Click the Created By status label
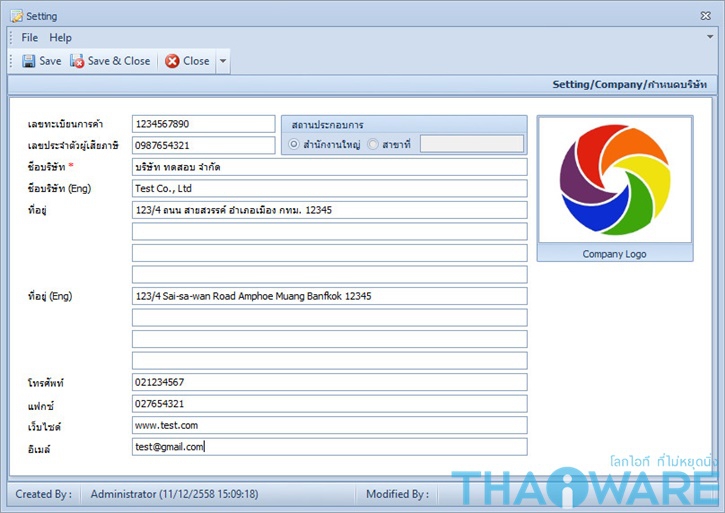The width and height of the screenshot is (725, 513). 43,494
